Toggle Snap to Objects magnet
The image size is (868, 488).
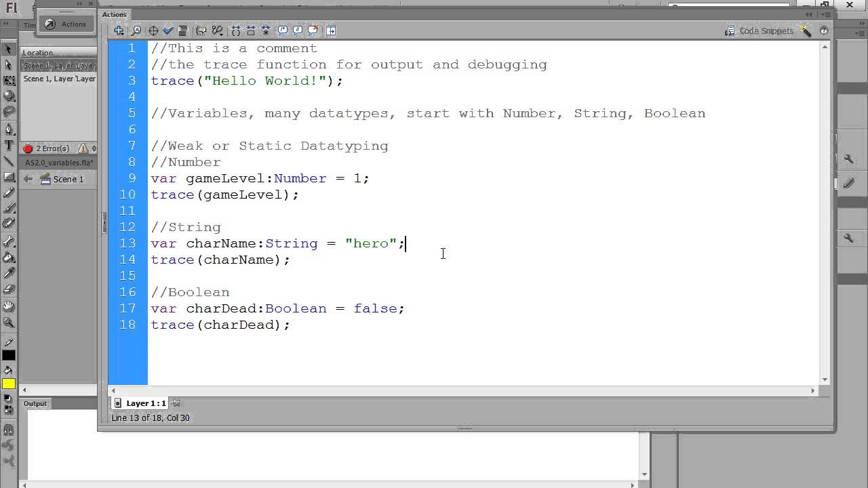point(9,430)
